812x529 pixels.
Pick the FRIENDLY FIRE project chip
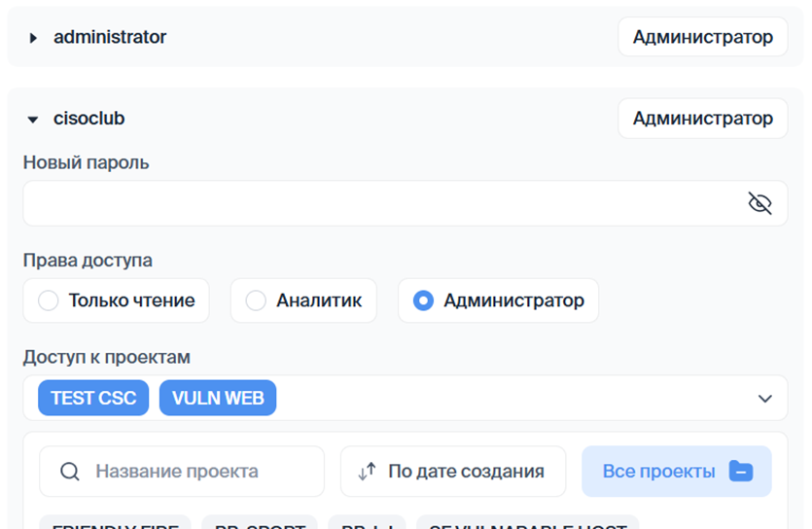pyautogui.click(x=115, y=524)
